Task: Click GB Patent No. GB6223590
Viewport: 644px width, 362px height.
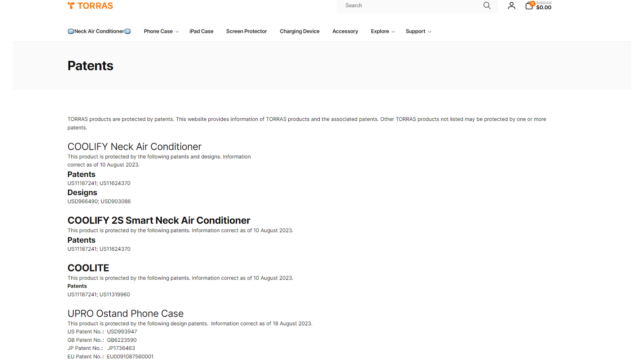Action: 102,340
